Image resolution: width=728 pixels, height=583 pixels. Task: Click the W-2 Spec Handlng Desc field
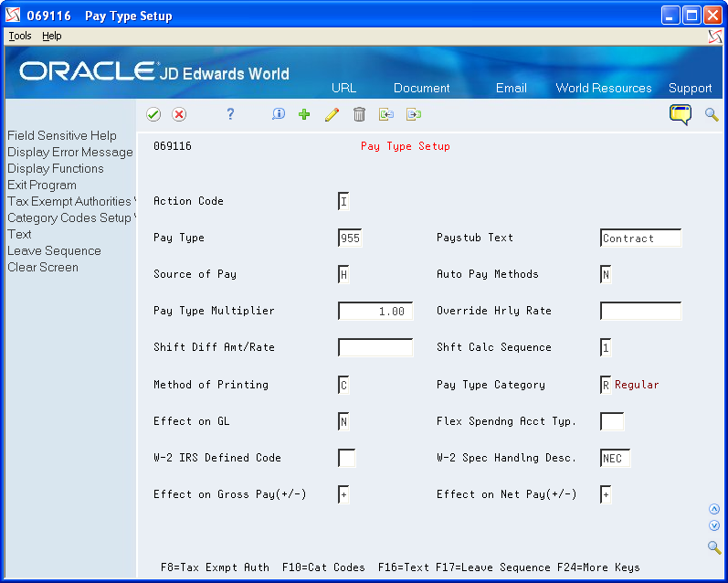[615, 458]
